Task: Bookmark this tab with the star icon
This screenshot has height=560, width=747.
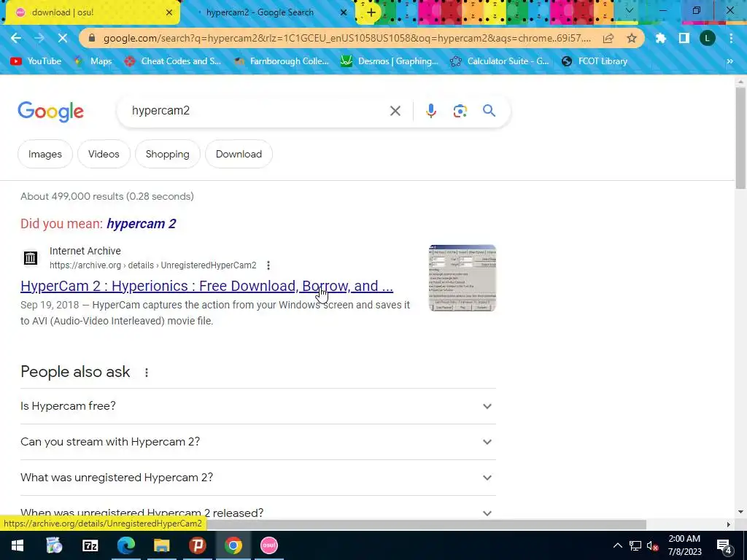Action: point(632,38)
